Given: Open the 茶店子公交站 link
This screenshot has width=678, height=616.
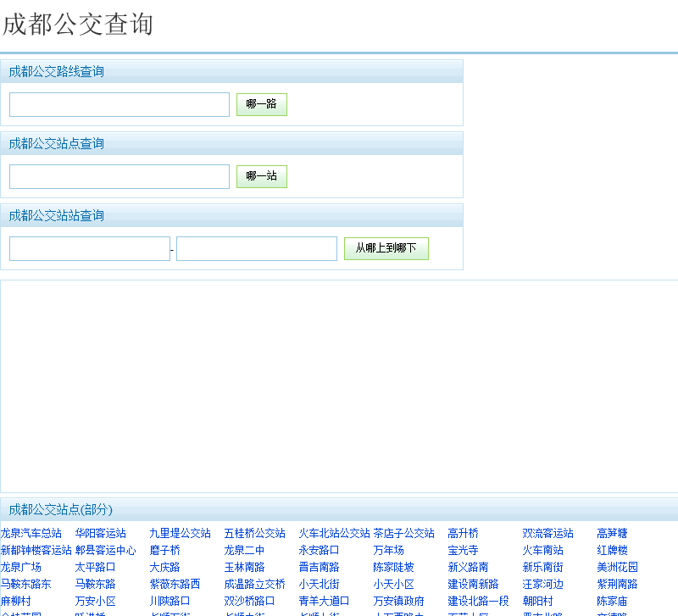Looking at the screenshot, I should pos(404,534).
